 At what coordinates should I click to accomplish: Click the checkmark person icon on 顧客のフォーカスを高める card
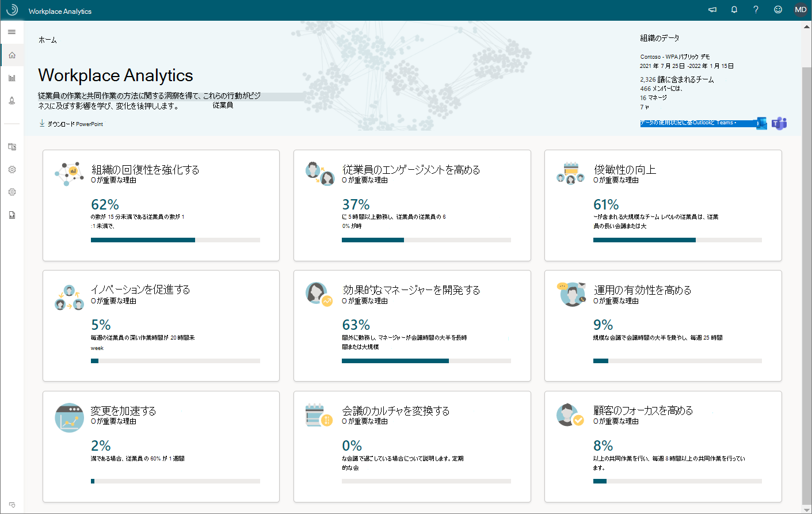point(570,415)
